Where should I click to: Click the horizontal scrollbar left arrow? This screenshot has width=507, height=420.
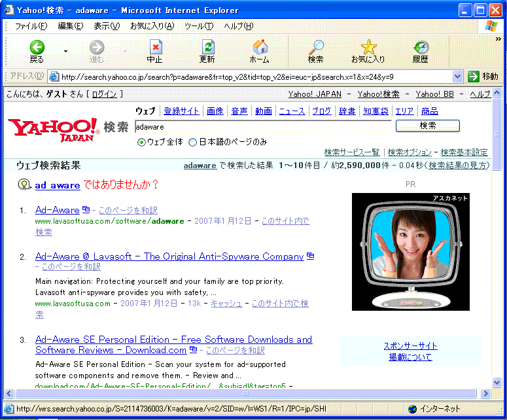coord(9,393)
